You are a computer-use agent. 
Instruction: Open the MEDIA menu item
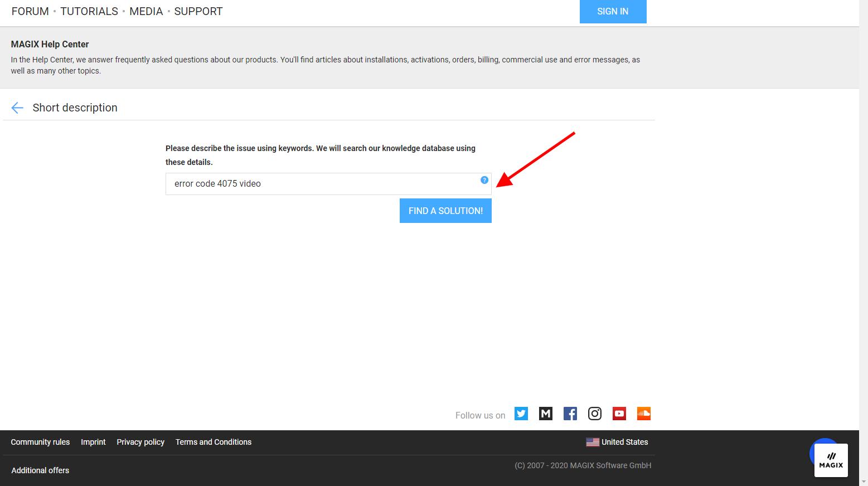coord(146,11)
